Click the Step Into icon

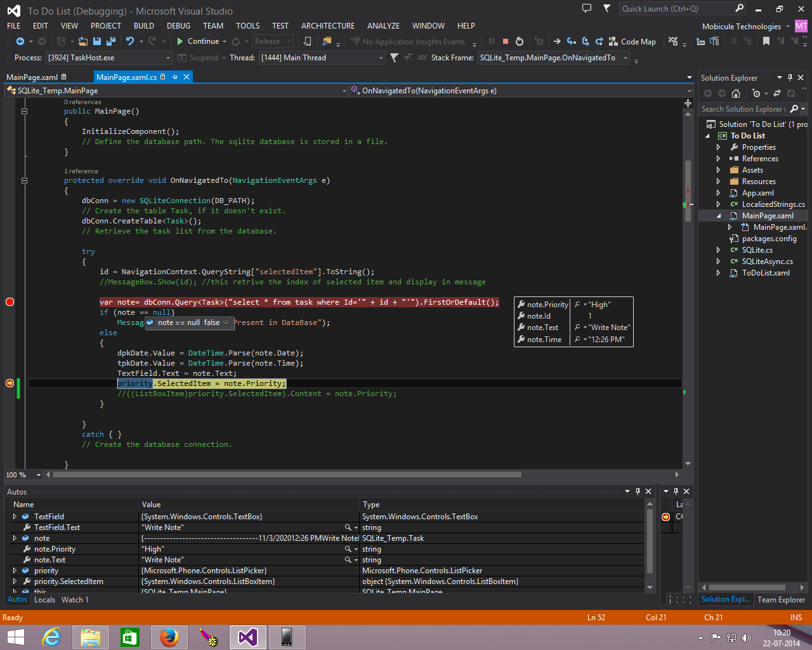pyautogui.click(x=571, y=41)
